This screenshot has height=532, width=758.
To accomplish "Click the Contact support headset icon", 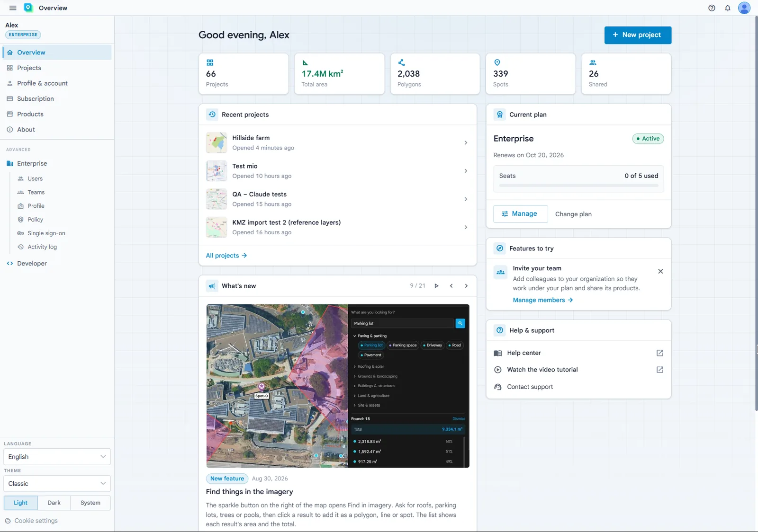I will pyautogui.click(x=497, y=387).
